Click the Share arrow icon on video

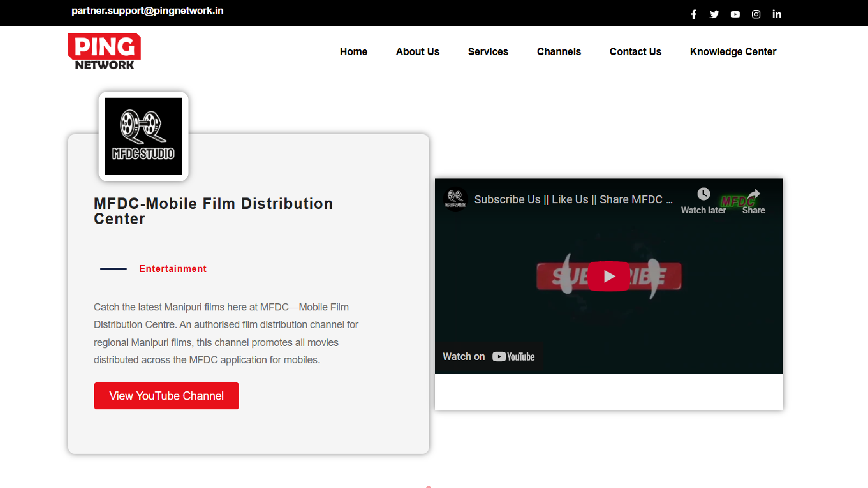(x=754, y=194)
